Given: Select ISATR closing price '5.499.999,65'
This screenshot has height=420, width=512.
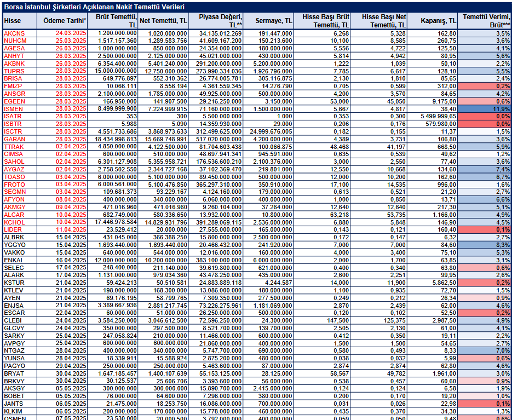Looking at the screenshot, I should click(439, 116).
